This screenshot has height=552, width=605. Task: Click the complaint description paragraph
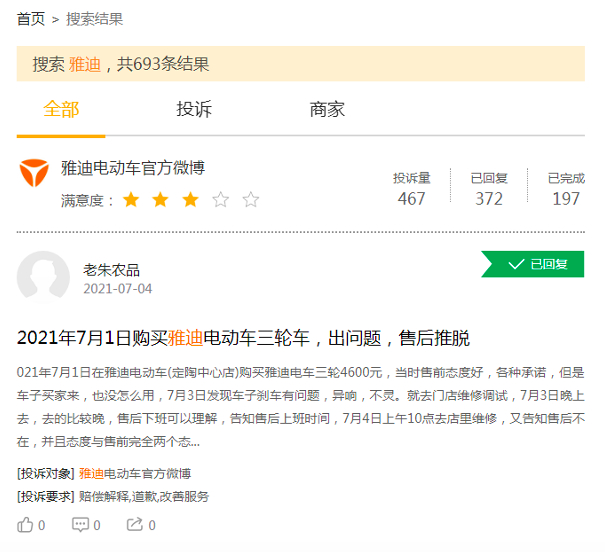(x=301, y=407)
